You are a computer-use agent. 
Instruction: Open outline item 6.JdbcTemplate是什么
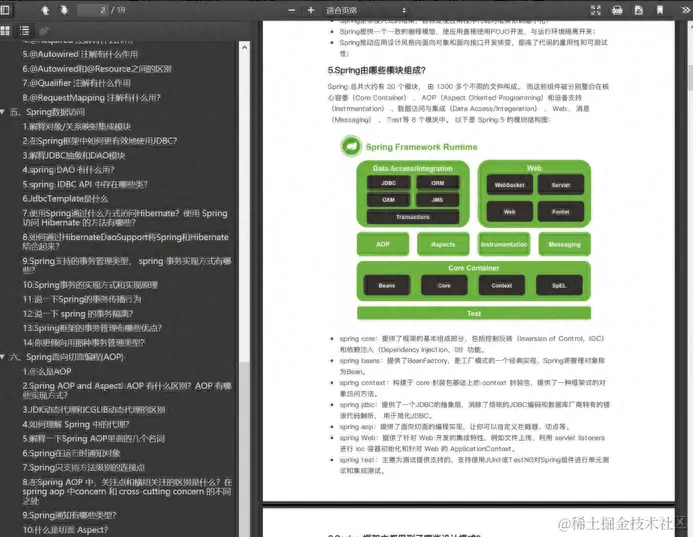tap(65, 199)
